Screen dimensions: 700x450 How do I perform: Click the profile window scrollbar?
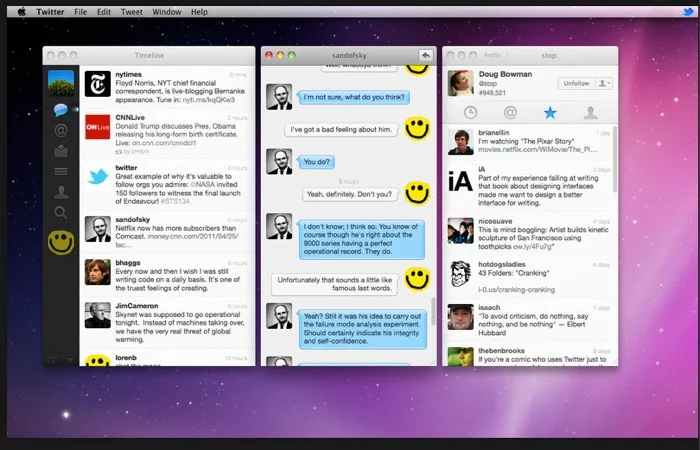[x=615, y=159]
